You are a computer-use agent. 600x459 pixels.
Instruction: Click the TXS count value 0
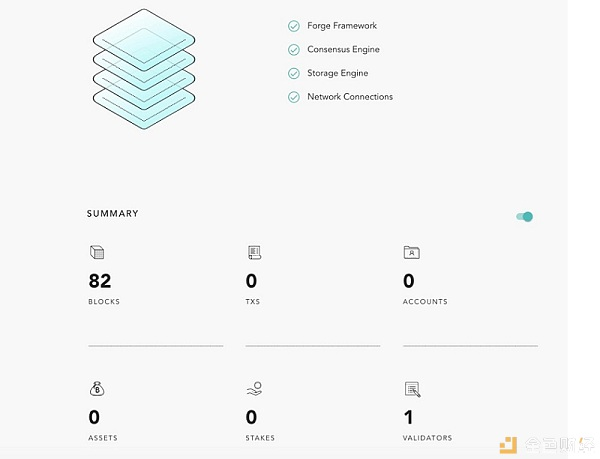point(251,281)
